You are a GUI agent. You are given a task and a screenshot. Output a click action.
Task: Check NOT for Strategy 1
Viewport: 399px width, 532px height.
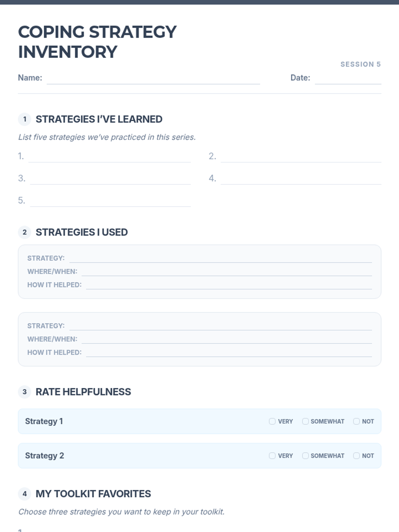[x=356, y=422]
